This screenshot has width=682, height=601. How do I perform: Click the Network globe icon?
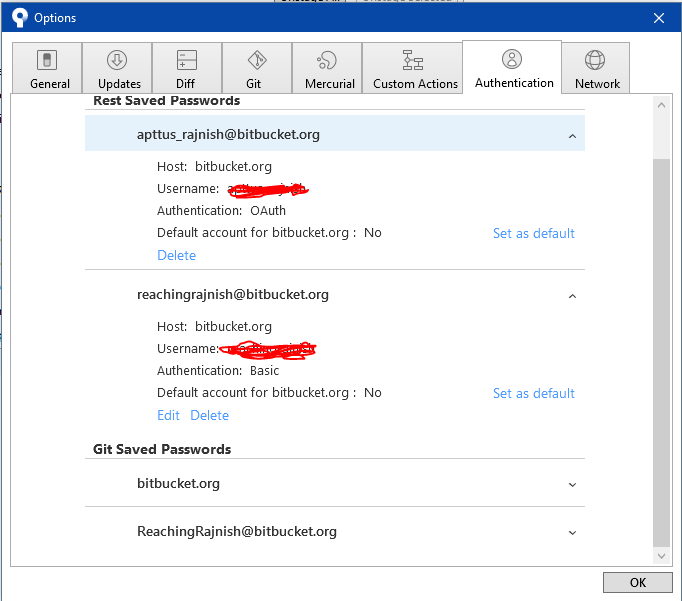click(595, 60)
